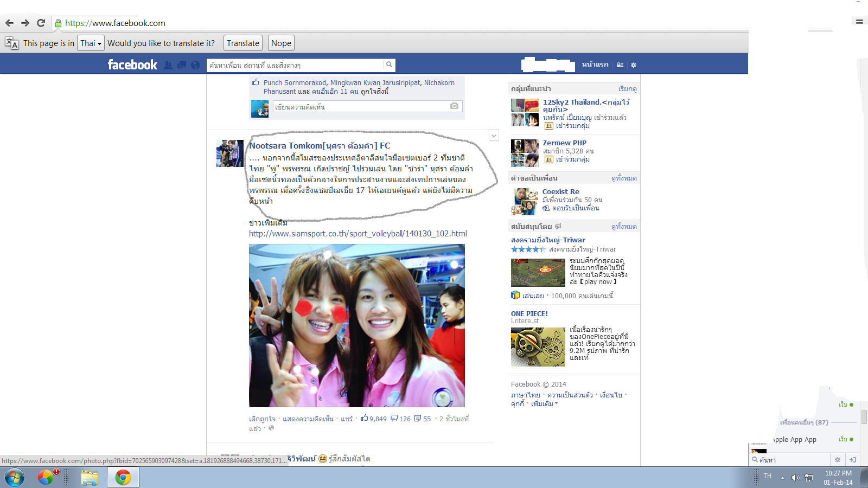Dismiss translation with Nope button
This screenshot has height=488, width=868.
tap(281, 43)
